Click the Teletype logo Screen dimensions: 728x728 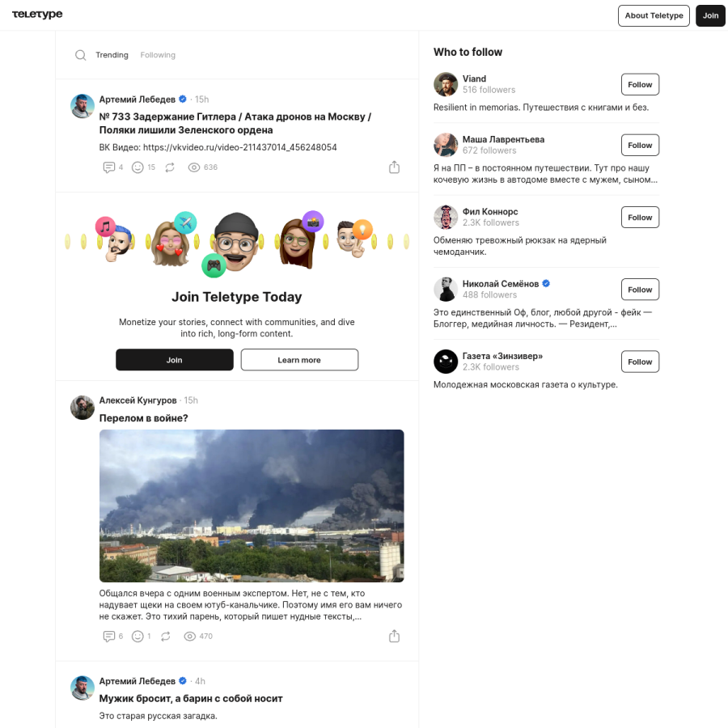tap(37, 15)
